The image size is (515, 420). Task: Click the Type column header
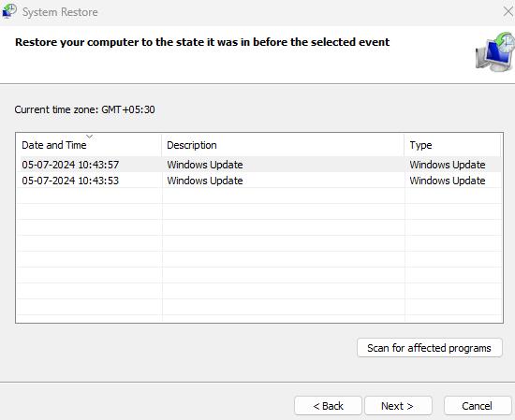[x=452, y=145]
